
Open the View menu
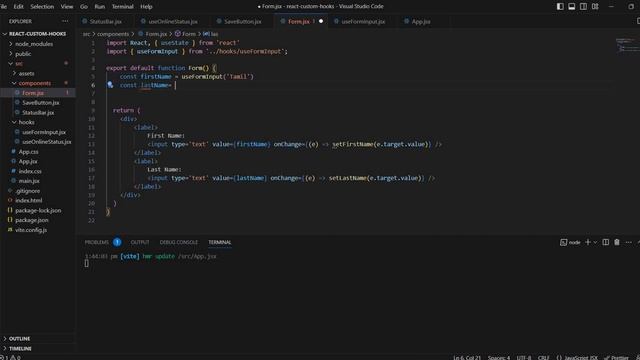click(x=67, y=7)
